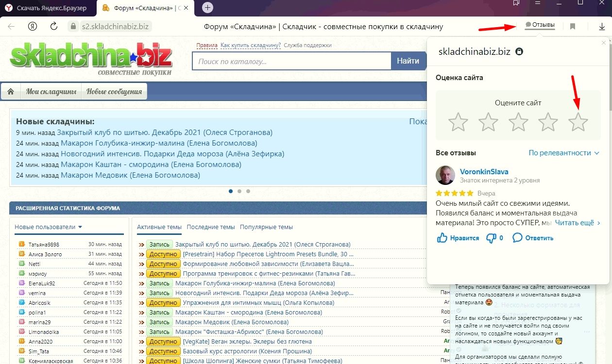This screenshot has height=364, width=612.
Task: Select the first rating star
Action: click(458, 122)
